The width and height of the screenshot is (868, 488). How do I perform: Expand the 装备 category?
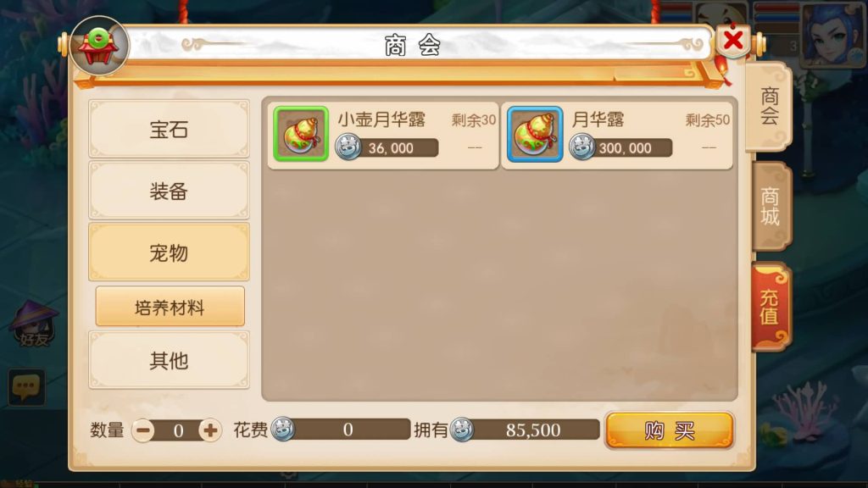pyautogui.click(x=169, y=191)
